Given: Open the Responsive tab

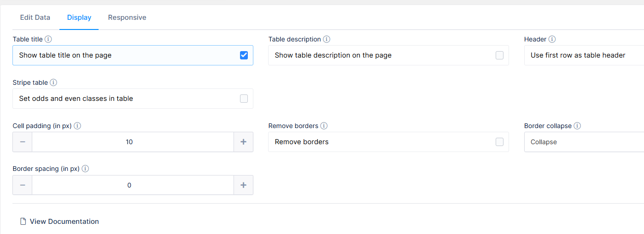Looking at the screenshot, I should (127, 18).
